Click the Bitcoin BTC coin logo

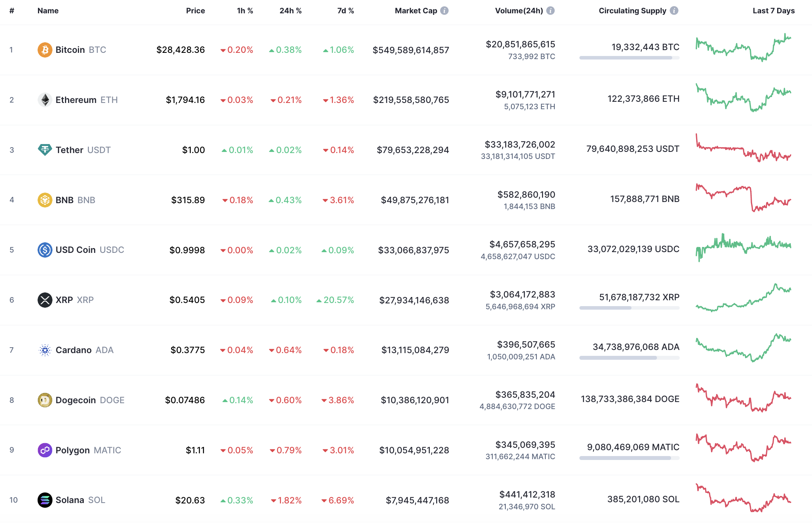point(45,50)
